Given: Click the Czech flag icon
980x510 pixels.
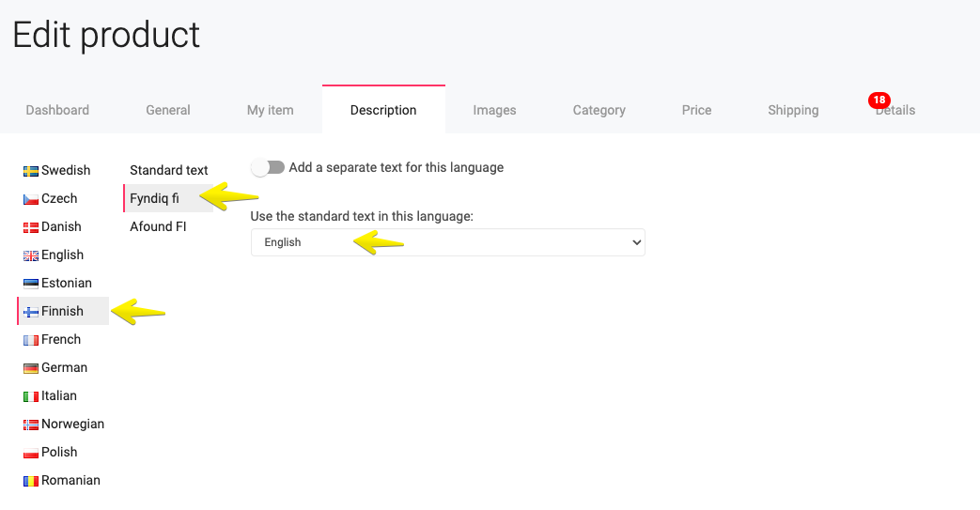Looking at the screenshot, I should click(x=31, y=199).
